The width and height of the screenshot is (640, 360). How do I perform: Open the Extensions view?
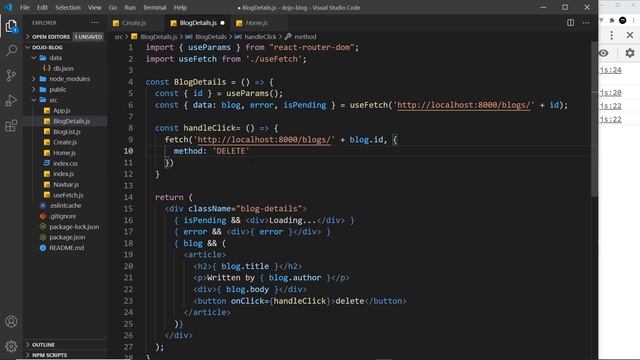click(11, 126)
